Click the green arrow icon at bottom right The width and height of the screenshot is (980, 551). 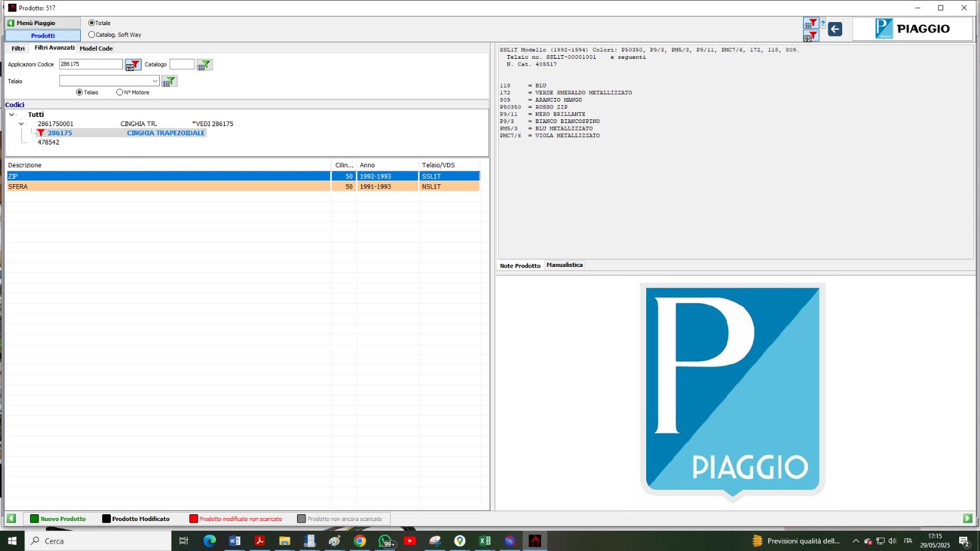click(968, 519)
